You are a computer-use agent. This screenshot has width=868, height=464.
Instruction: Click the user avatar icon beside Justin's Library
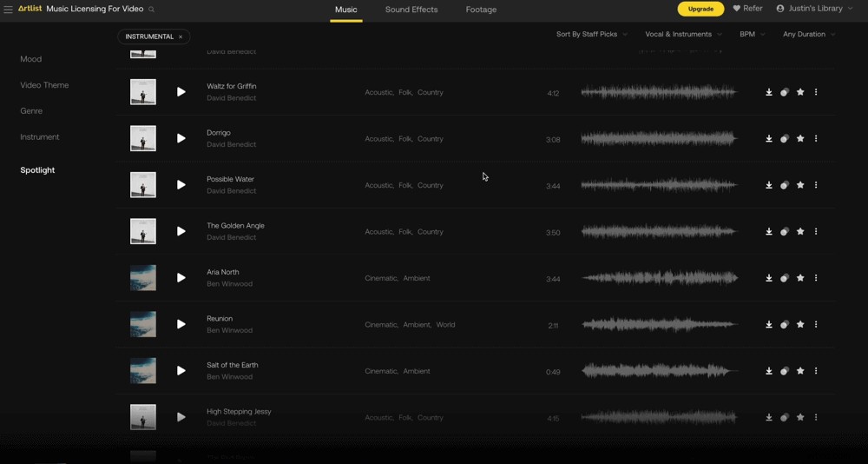point(780,9)
